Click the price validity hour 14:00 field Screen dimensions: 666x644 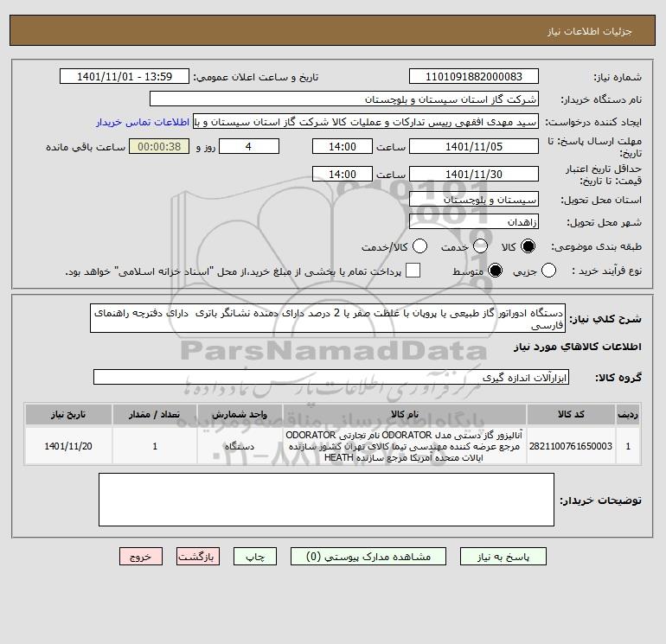click(x=343, y=174)
